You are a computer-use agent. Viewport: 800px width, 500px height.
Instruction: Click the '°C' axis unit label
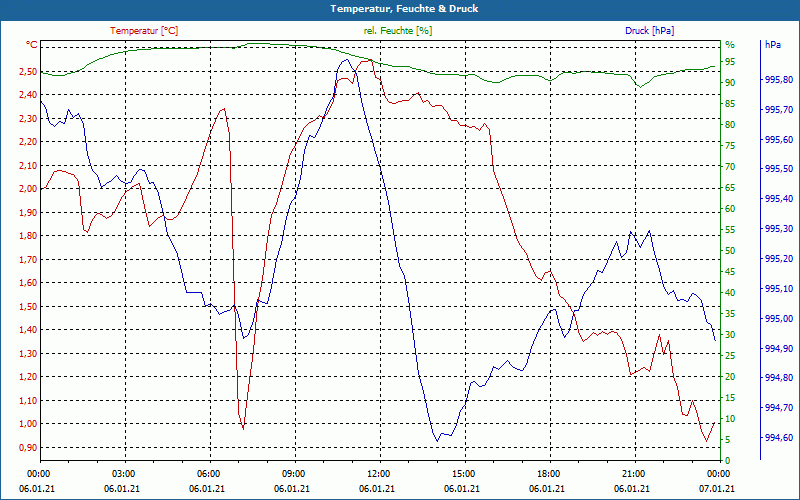pos(32,45)
